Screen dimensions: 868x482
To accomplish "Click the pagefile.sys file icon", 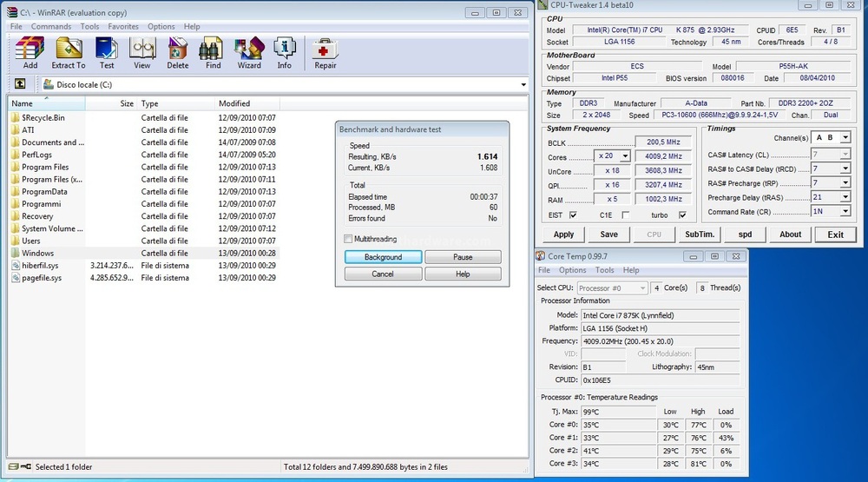I will [16, 278].
